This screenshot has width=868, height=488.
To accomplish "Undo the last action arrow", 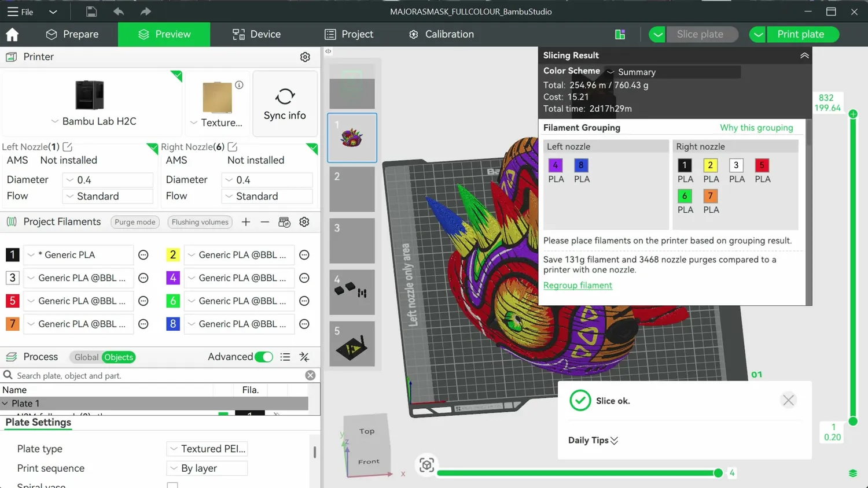I will pyautogui.click(x=119, y=12).
